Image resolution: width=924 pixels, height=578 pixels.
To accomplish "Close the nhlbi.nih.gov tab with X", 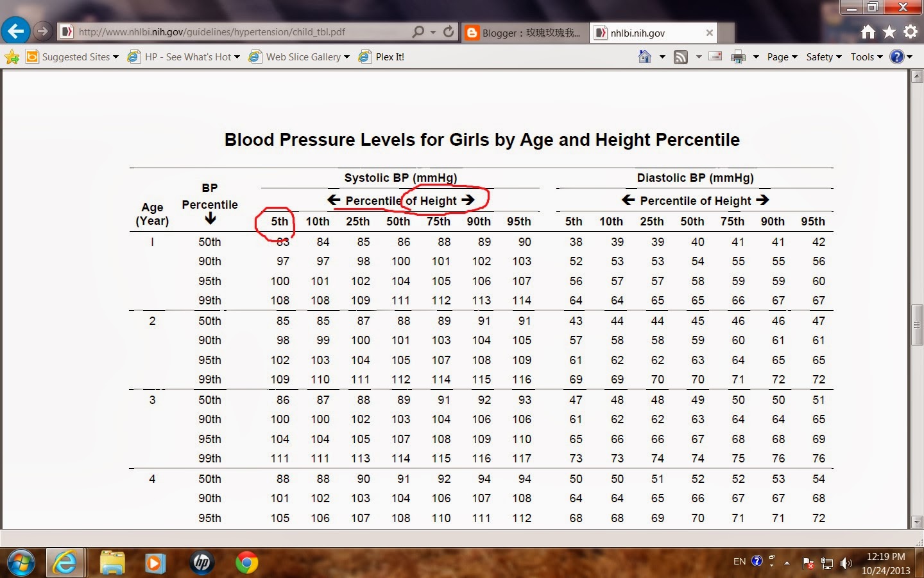I will [709, 33].
